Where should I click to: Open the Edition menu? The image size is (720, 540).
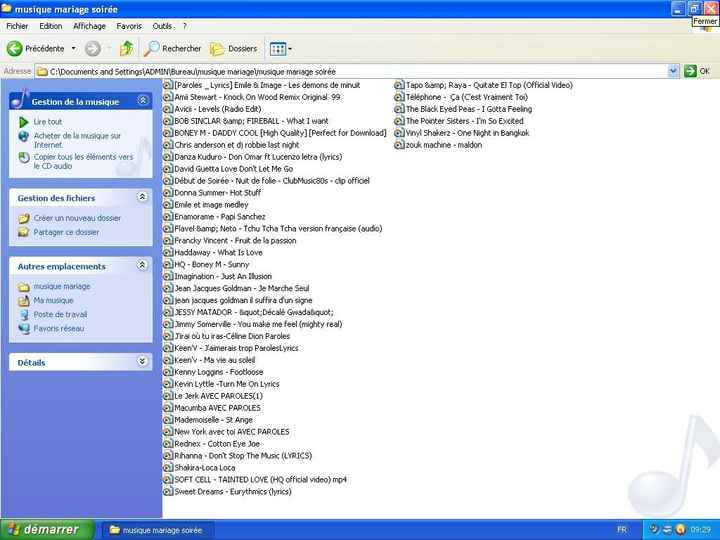[51, 26]
